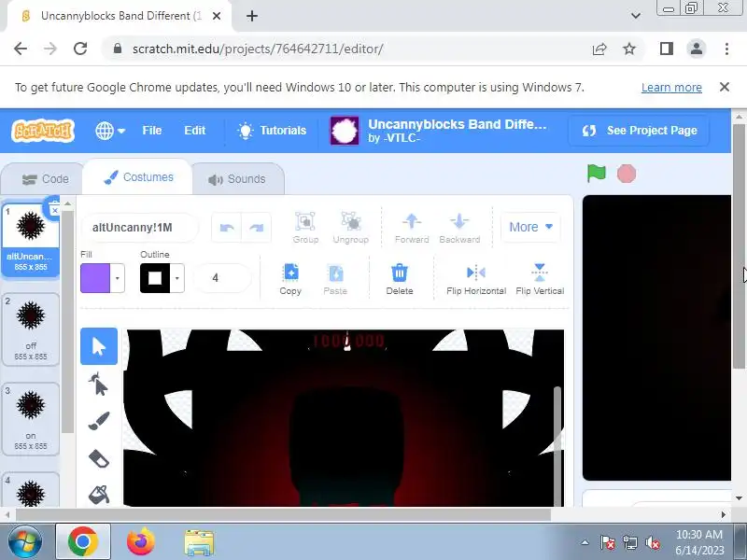Open the language globe dropdown
Image resolution: width=747 pixels, height=560 pixels.
point(110,131)
